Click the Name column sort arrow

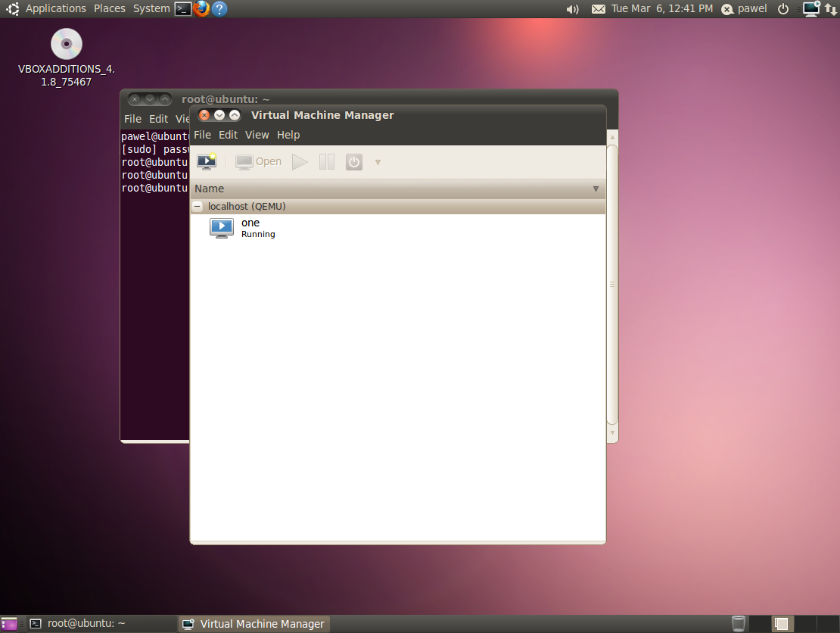coord(596,189)
